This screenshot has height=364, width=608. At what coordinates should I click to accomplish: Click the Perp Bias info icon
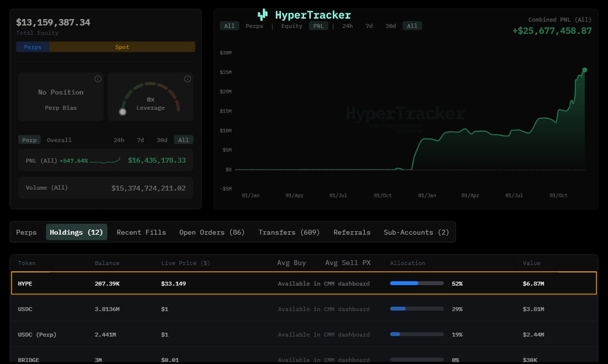pyautogui.click(x=98, y=78)
